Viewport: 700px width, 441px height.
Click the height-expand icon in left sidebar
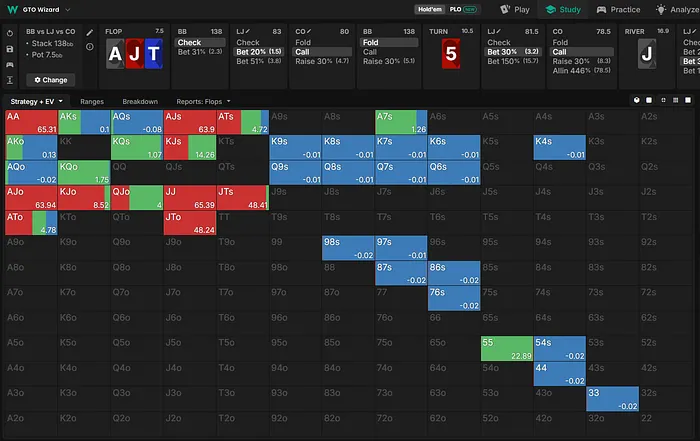pos(10,80)
